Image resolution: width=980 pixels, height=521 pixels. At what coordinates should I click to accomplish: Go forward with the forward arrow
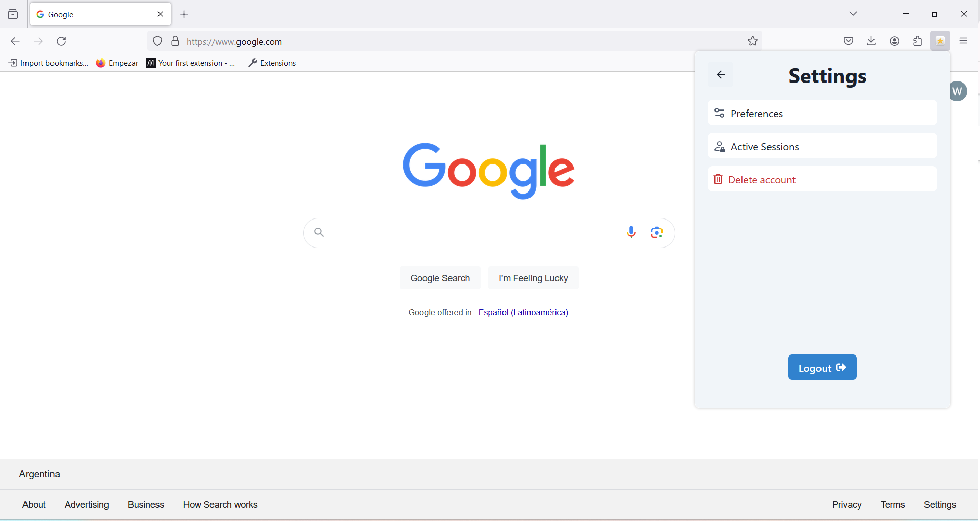38,41
